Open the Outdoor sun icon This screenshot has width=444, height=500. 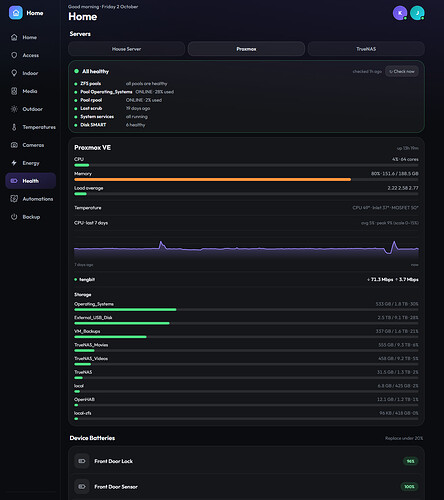coord(14,109)
